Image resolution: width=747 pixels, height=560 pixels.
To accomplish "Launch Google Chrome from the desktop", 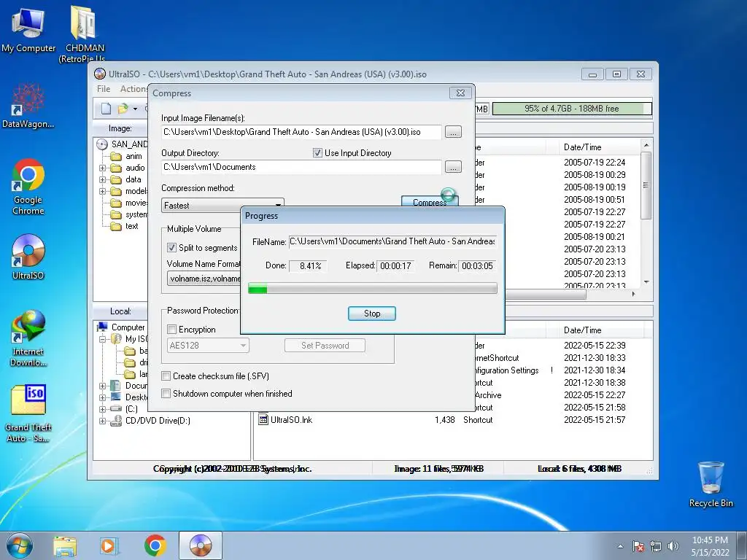I will 28,187.
